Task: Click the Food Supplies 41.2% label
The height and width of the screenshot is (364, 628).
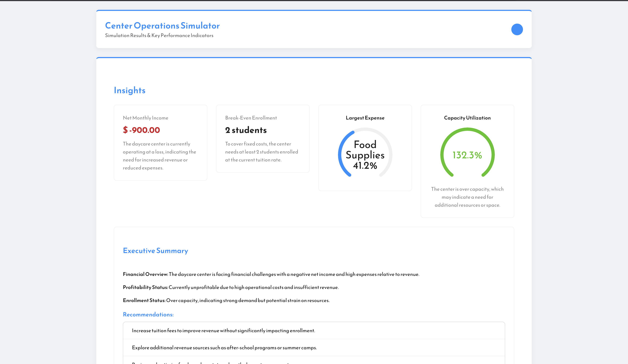Action: [x=365, y=155]
